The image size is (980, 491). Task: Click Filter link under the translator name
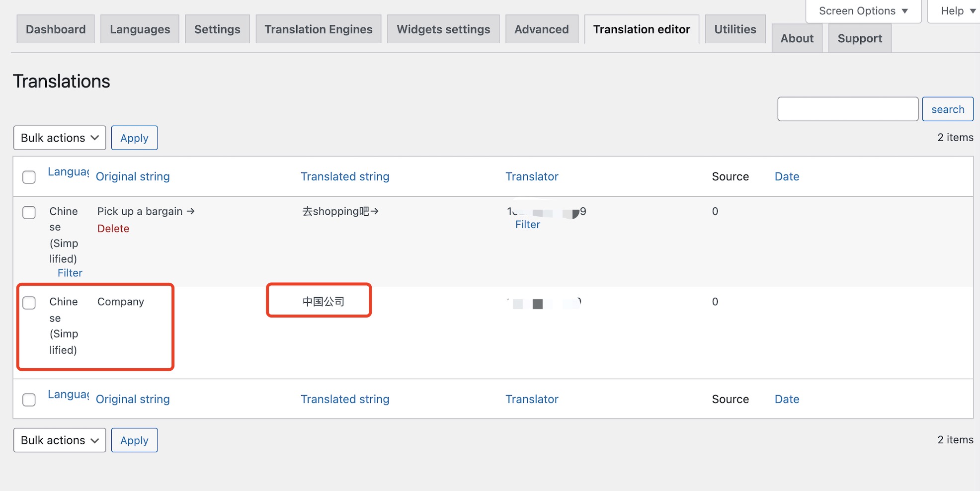(x=527, y=225)
